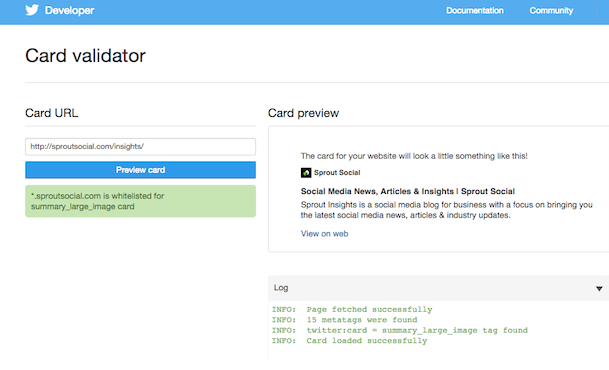The height and width of the screenshot is (370, 609).
Task: Click the Preview card button
Action: click(x=141, y=170)
